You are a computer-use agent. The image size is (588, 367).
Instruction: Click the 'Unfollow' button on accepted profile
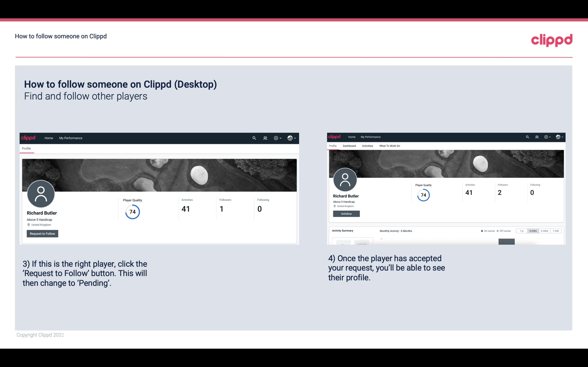346,213
